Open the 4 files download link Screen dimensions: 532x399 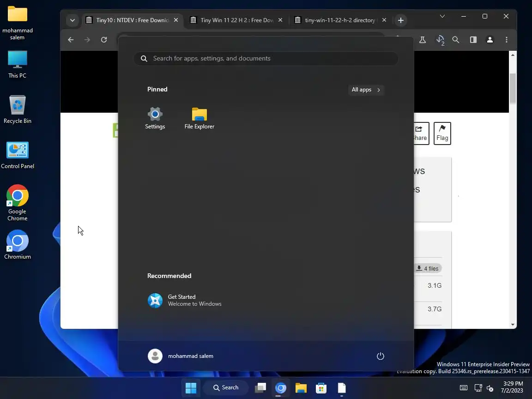tap(428, 268)
